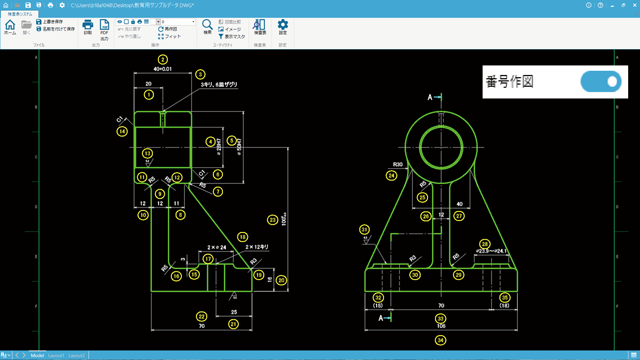Click the ホーム home ribbon button
The image size is (640, 360).
(10, 27)
